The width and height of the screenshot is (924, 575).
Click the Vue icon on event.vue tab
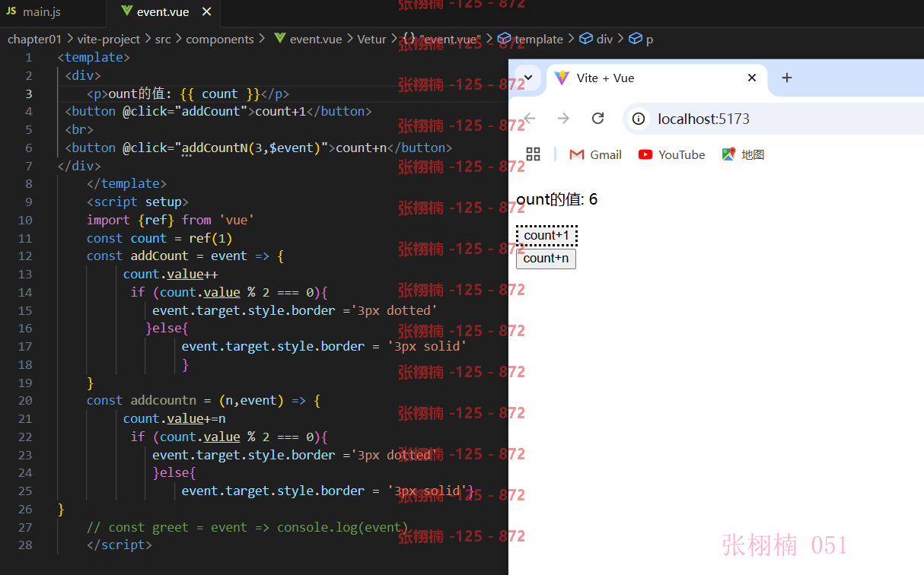point(126,12)
